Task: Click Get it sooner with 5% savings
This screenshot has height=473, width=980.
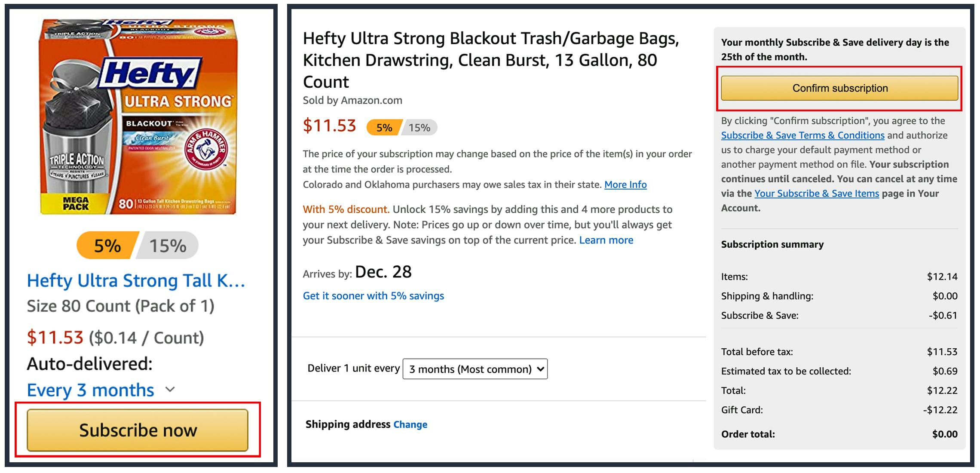Action: [373, 296]
